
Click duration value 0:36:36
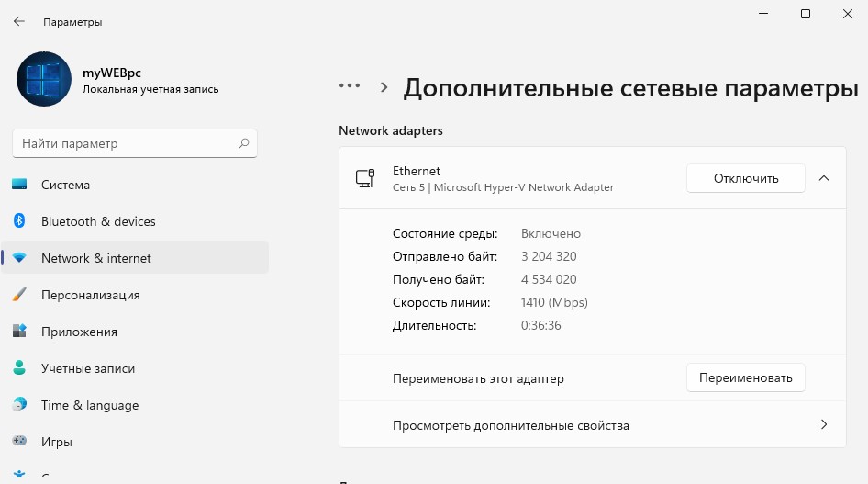click(540, 325)
